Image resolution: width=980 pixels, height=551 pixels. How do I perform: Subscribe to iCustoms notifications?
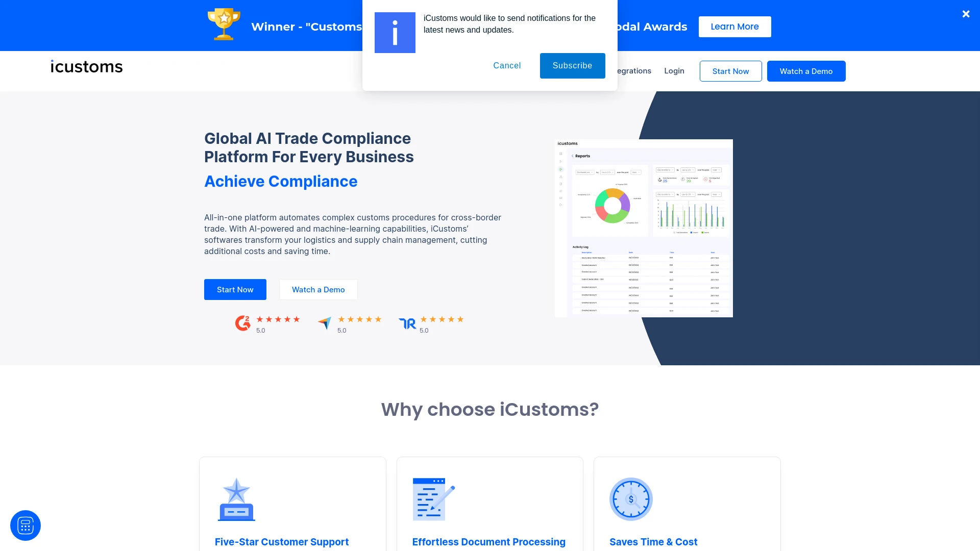pyautogui.click(x=572, y=66)
